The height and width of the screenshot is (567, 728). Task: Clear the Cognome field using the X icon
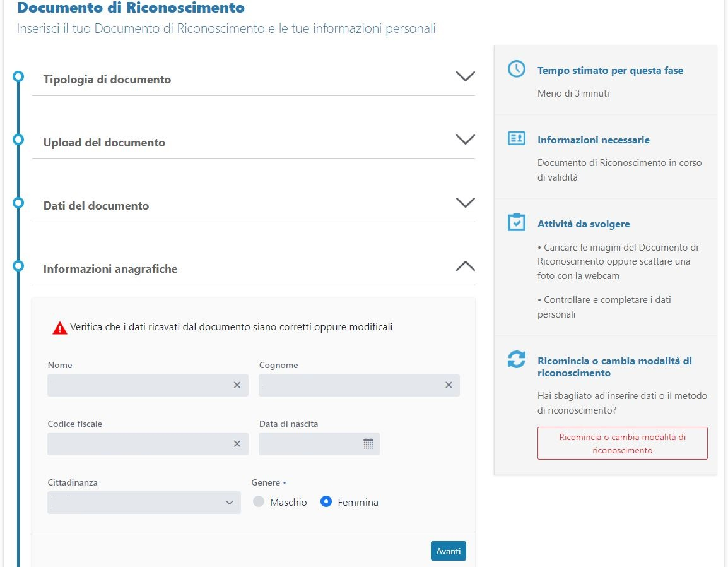pos(449,385)
